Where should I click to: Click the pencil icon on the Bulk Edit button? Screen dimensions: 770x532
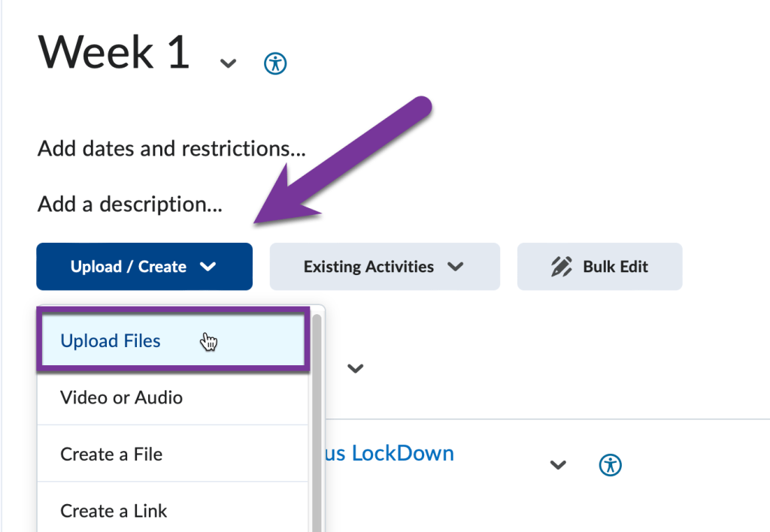[x=560, y=266]
